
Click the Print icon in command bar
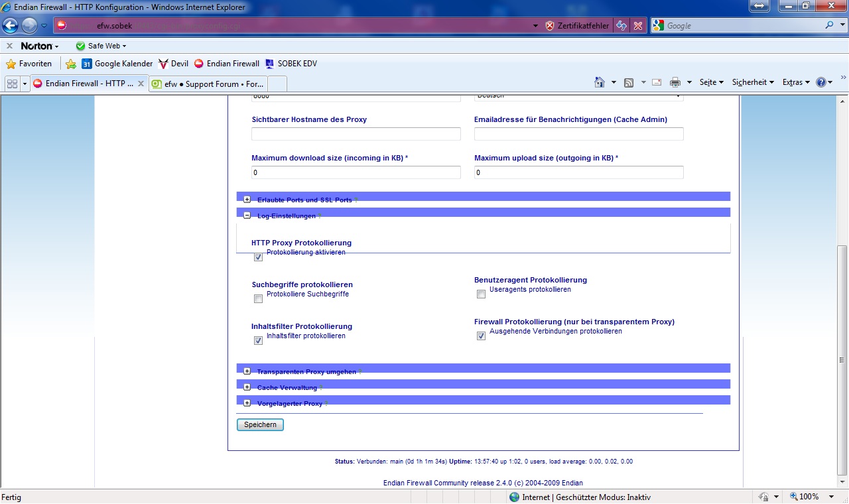point(675,82)
